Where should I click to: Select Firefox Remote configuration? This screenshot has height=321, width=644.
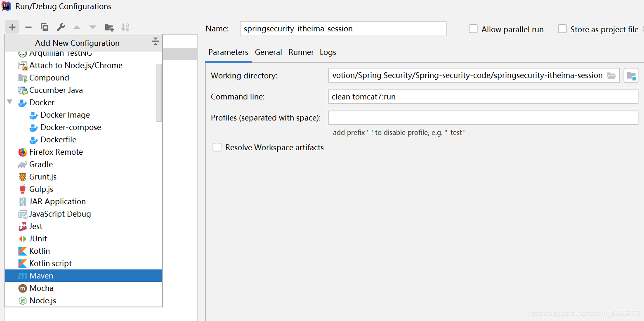[x=83, y=152]
